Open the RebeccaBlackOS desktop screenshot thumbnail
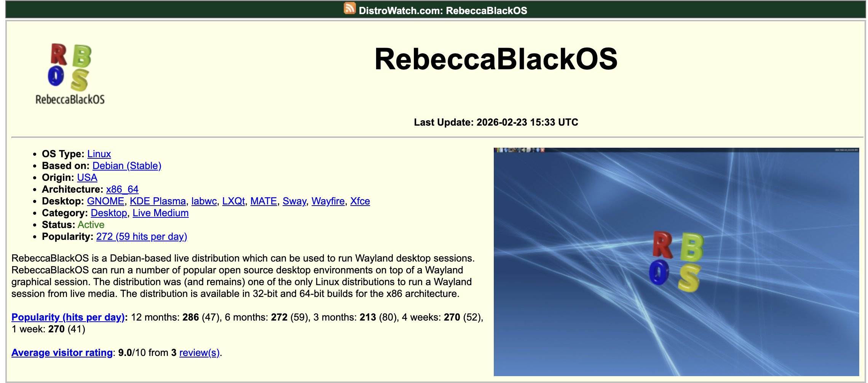 click(x=676, y=262)
